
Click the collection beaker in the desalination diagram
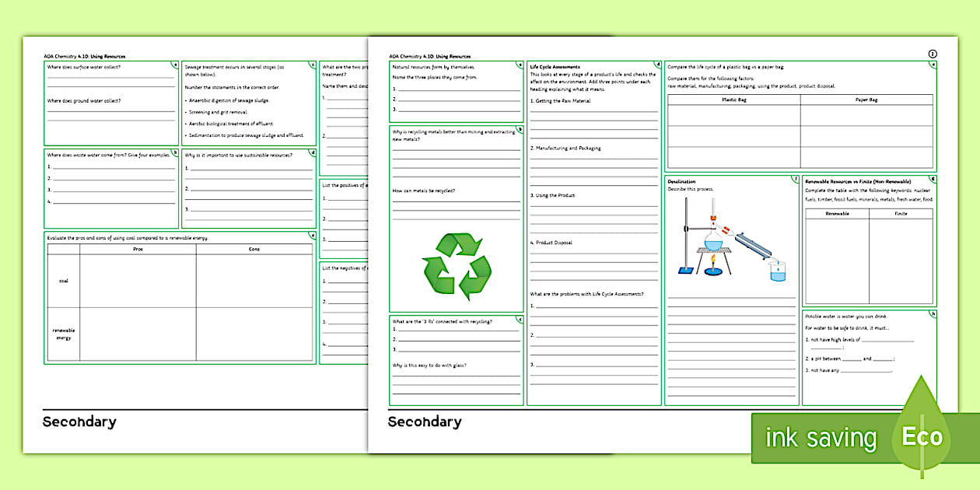[x=775, y=271]
